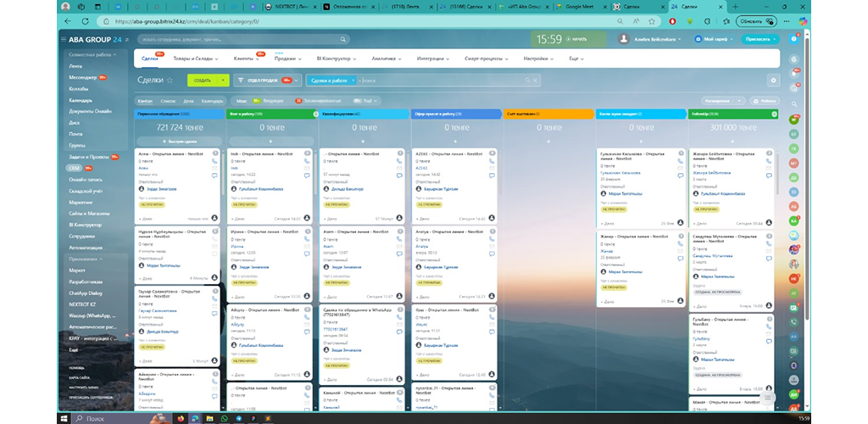Open the Ещё counters dropdown
This screenshot has width=868, height=424.
[x=366, y=101]
